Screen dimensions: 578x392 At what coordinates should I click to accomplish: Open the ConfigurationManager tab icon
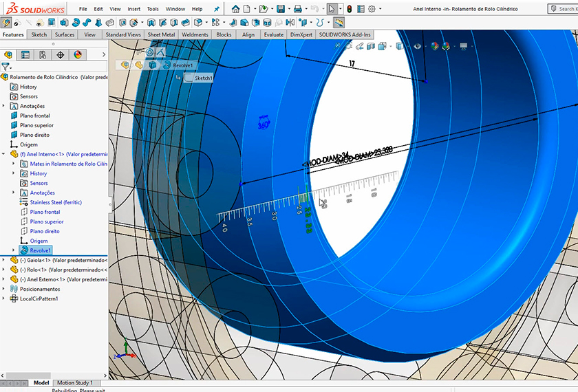(43, 55)
